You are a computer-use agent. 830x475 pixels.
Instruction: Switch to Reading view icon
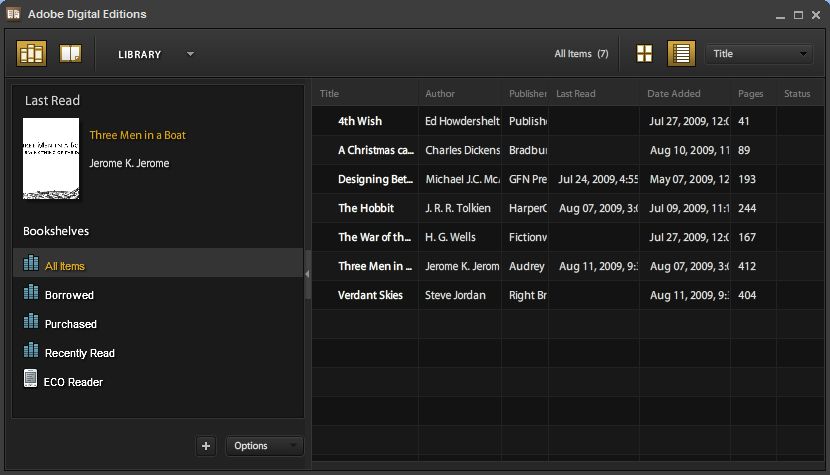click(70, 53)
